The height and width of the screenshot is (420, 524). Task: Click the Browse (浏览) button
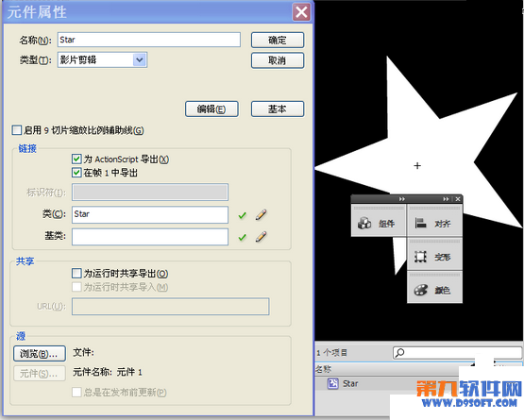coord(40,354)
